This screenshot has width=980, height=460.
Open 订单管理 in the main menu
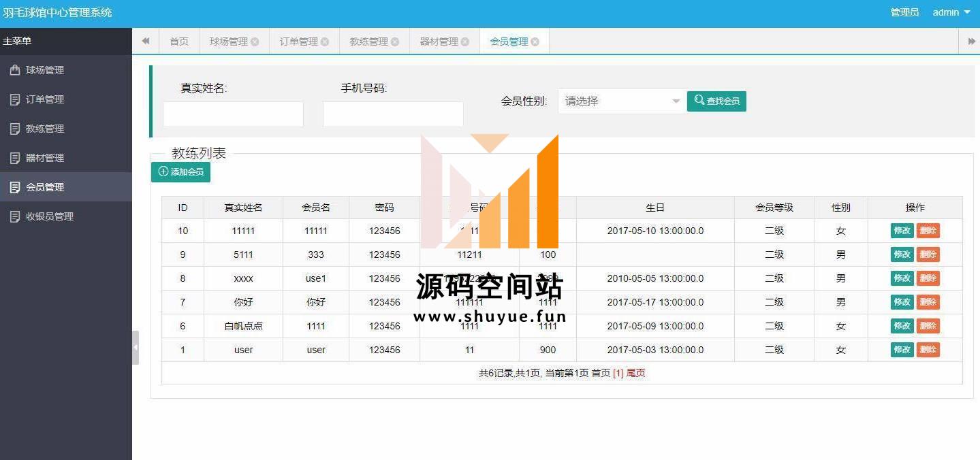[66, 99]
